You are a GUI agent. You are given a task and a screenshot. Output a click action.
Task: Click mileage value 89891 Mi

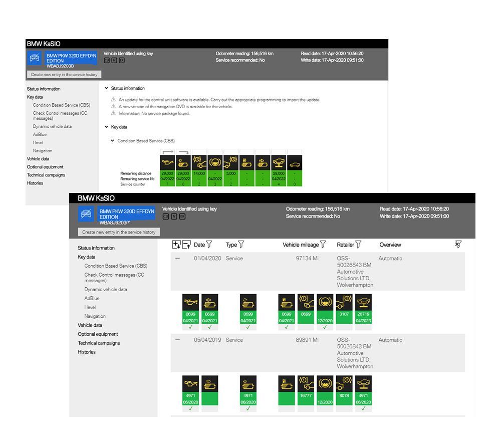pos(307,340)
